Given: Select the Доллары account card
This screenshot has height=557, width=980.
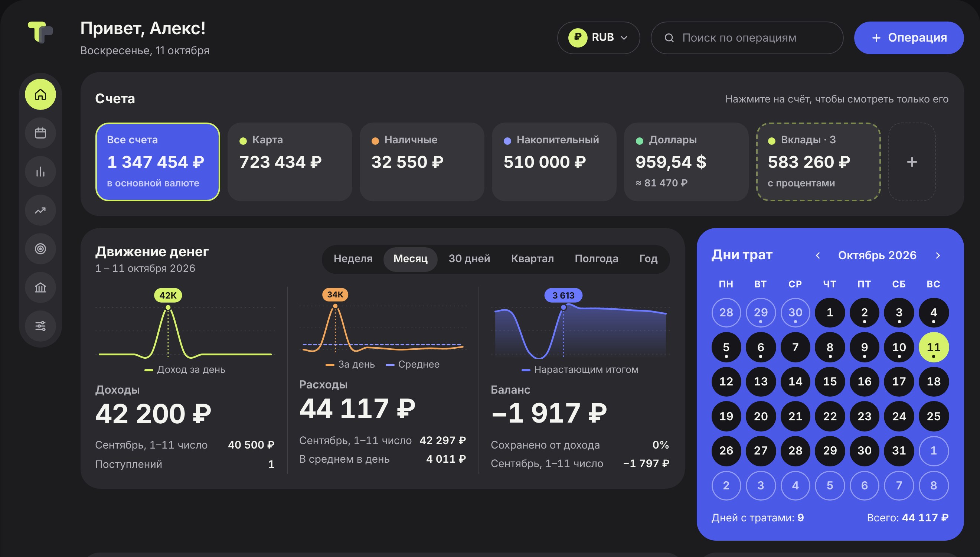Looking at the screenshot, I should tap(686, 162).
